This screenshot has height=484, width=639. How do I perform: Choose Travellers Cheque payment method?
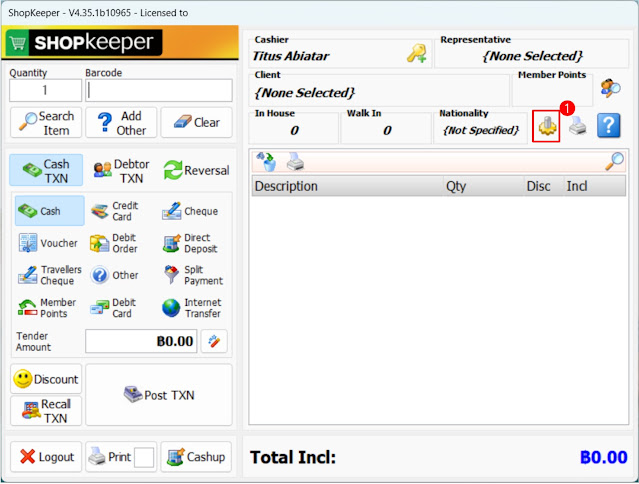click(x=49, y=275)
